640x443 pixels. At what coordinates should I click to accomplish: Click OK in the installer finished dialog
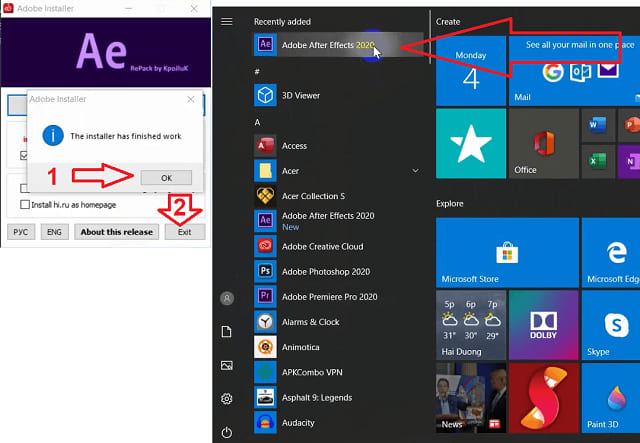tap(166, 178)
